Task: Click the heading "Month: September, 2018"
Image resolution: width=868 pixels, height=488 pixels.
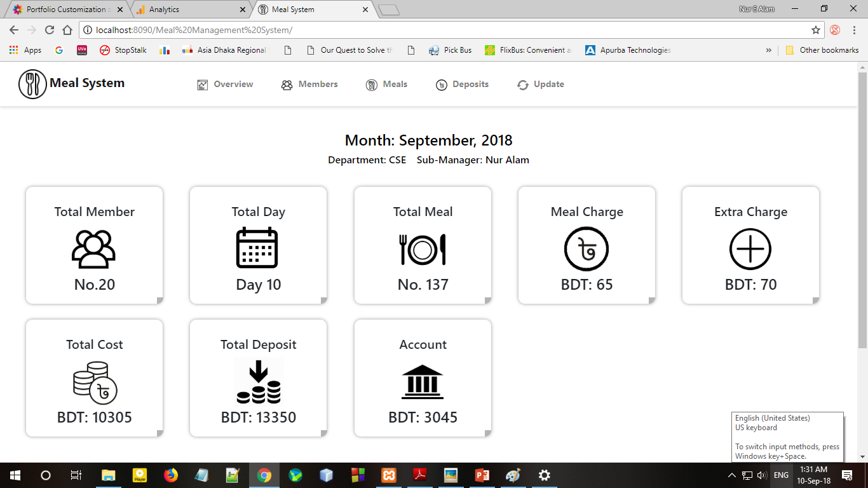Action: (428, 140)
